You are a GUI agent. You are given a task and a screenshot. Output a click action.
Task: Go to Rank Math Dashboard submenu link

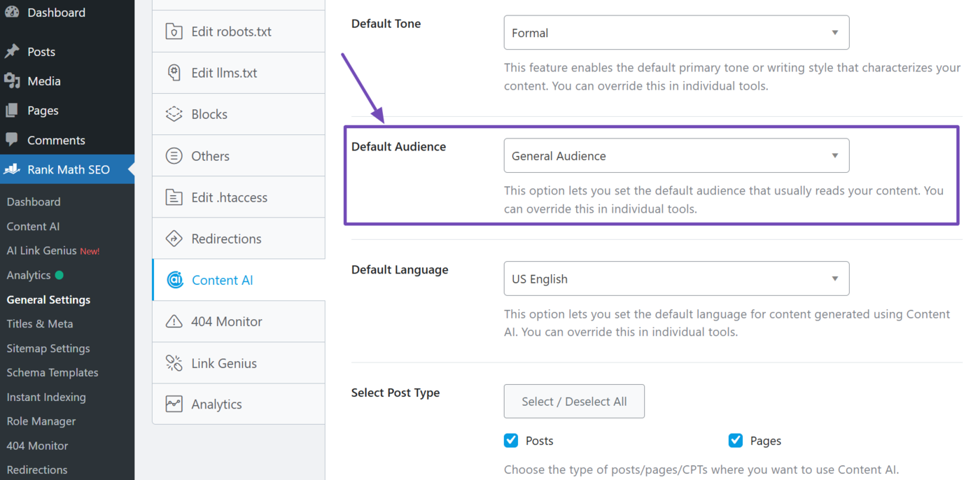click(x=34, y=202)
